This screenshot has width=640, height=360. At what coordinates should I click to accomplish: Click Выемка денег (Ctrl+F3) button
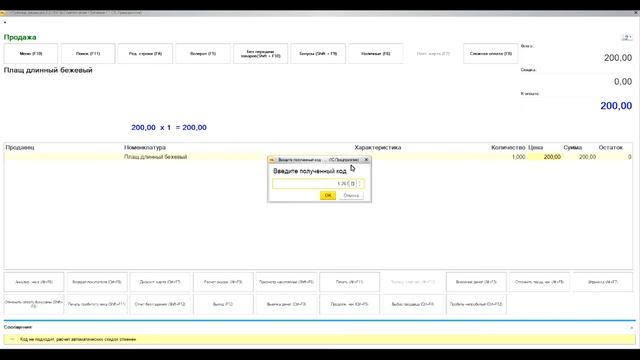(x=286, y=304)
